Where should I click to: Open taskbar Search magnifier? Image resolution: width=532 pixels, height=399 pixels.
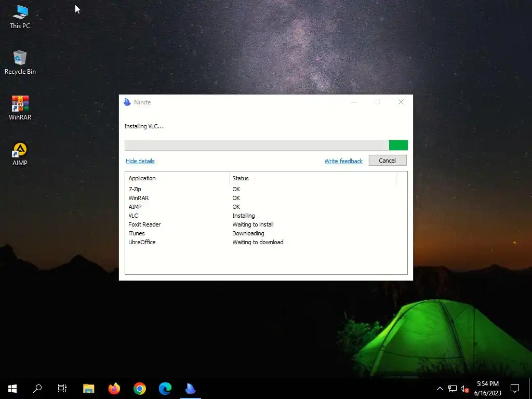click(37, 389)
